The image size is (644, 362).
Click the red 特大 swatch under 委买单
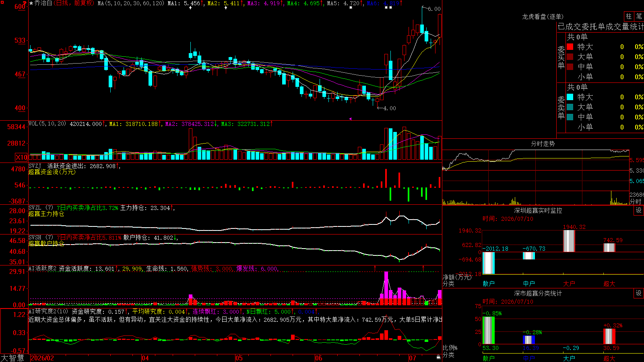(x=570, y=47)
